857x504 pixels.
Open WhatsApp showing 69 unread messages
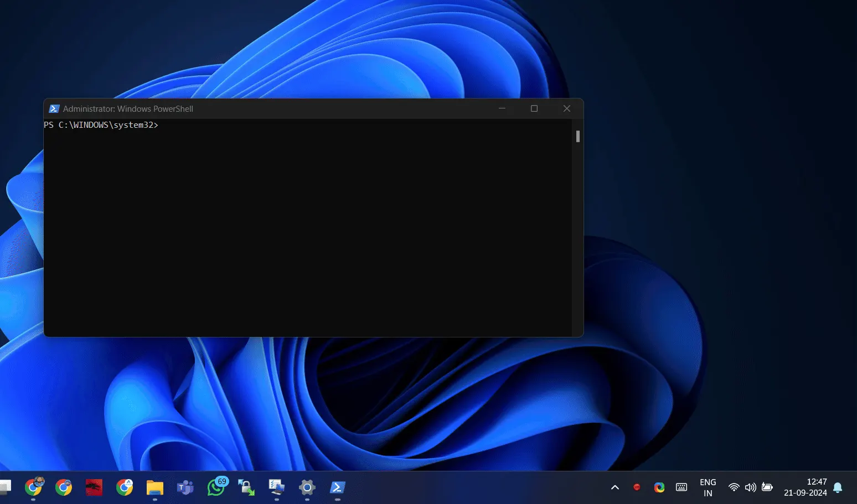[216, 486]
